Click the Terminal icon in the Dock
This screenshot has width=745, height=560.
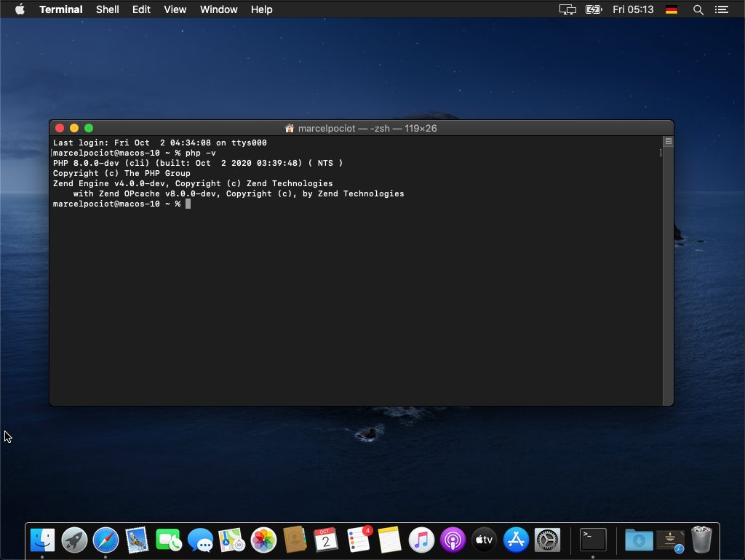[x=593, y=540]
